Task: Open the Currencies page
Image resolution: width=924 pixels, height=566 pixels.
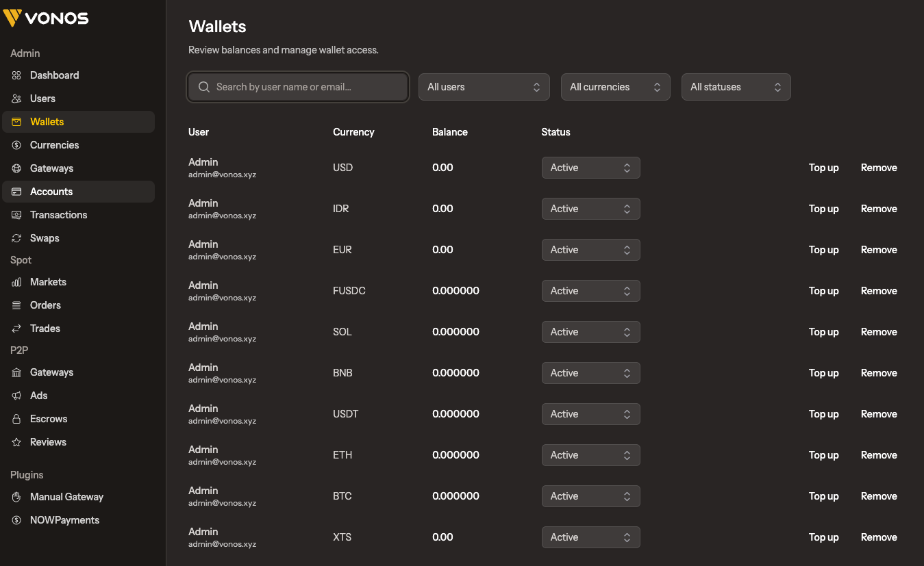Action: coord(78,145)
